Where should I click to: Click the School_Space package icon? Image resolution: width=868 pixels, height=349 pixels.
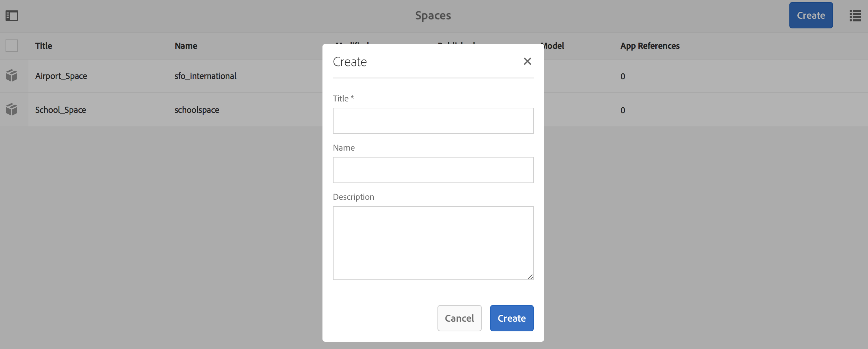pyautogui.click(x=12, y=109)
